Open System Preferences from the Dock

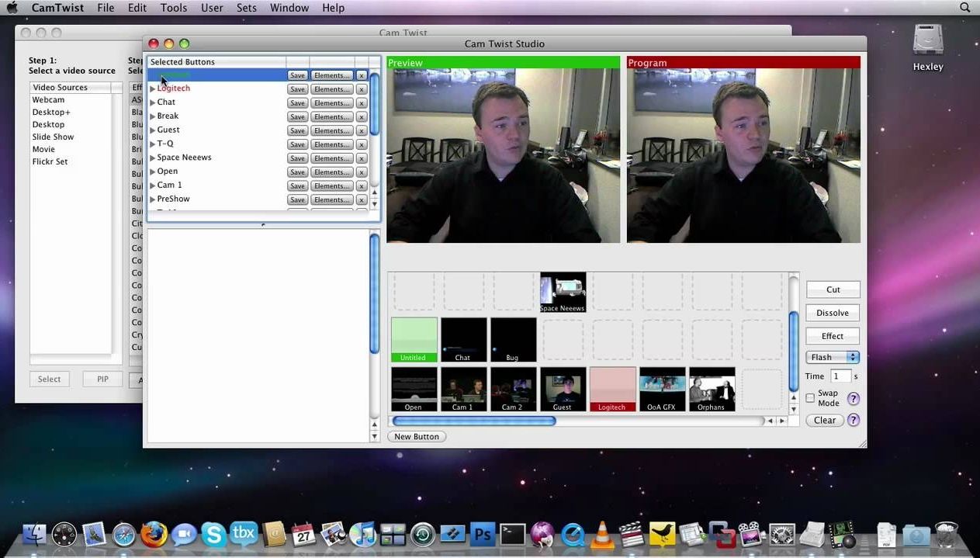(782, 534)
